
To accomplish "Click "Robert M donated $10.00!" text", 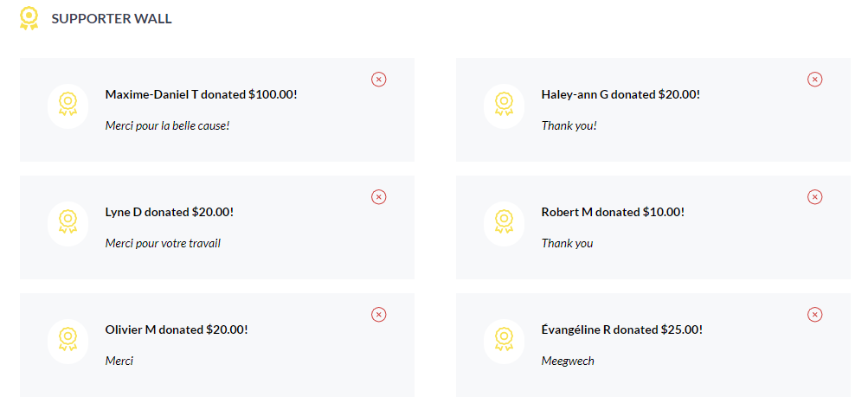I will coord(615,212).
